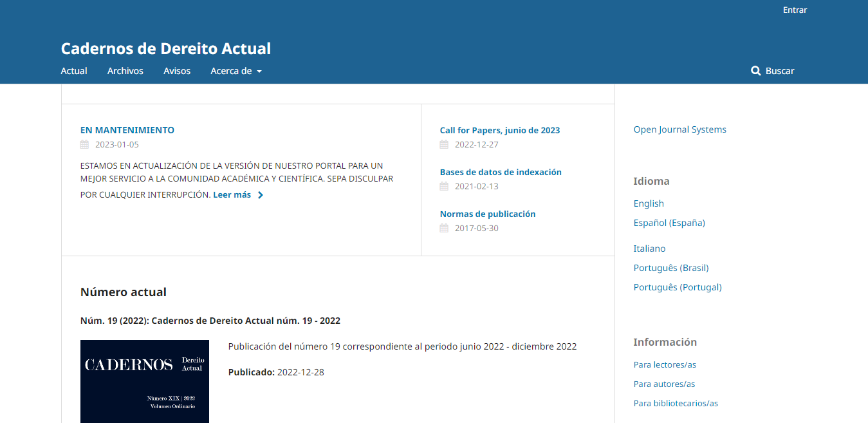
Task: Switch language to English
Action: tap(649, 203)
